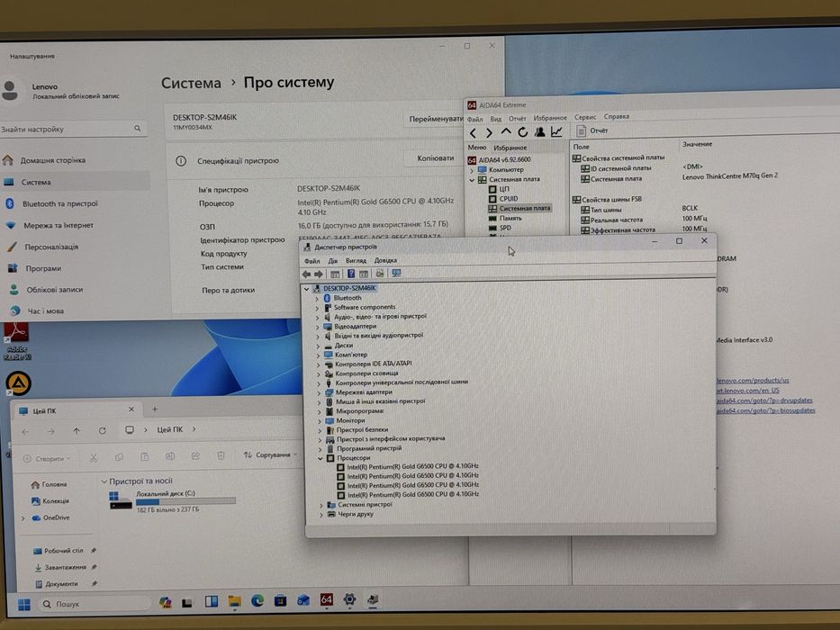This screenshot has width=840, height=630.
Task: Open Довідка menu in Device Manager
Action: click(385, 260)
